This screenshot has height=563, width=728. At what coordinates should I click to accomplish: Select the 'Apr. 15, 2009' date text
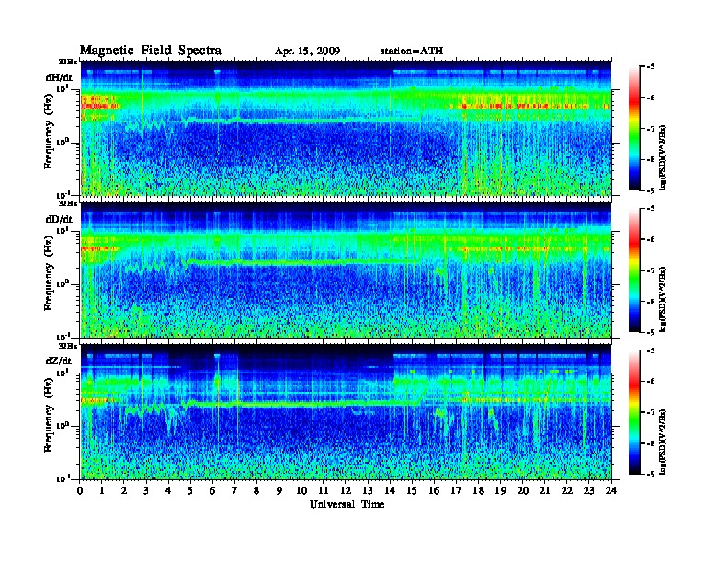point(307,52)
